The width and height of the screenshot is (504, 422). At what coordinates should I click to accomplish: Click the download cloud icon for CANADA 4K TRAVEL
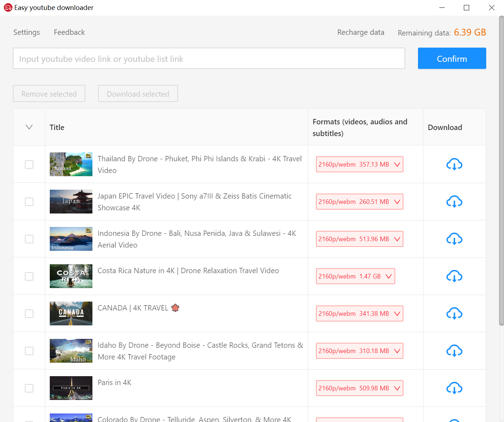(454, 313)
